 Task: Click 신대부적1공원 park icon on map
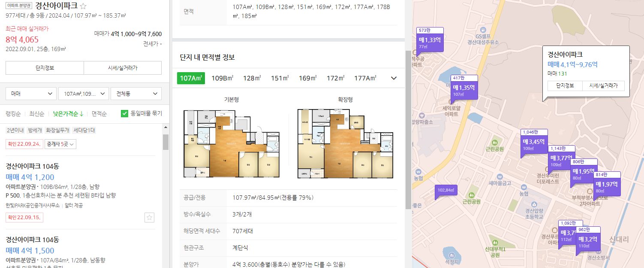495,243
